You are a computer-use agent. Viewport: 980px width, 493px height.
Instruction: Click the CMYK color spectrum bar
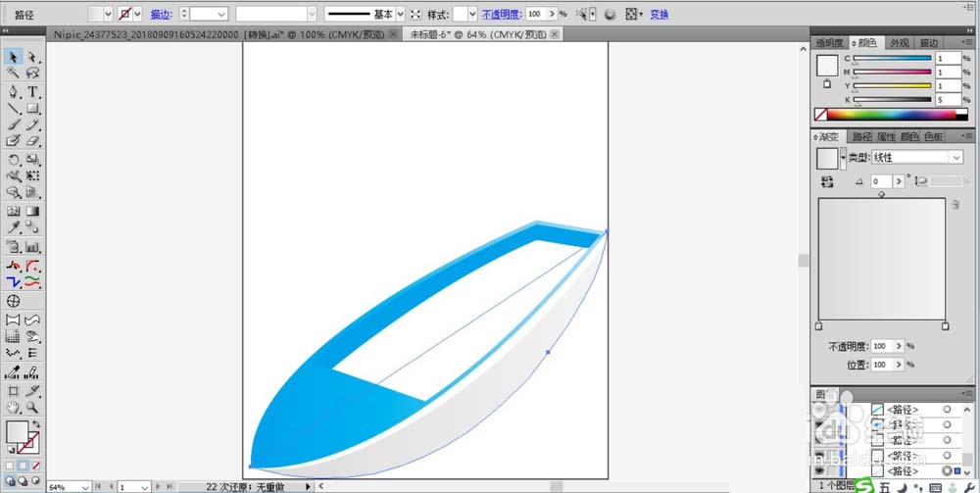point(892,115)
